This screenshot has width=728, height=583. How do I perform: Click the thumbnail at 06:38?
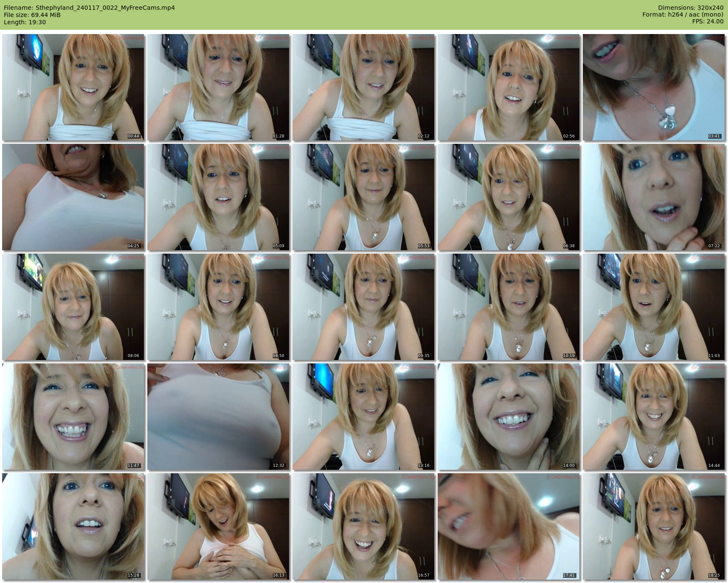pyautogui.click(x=508, y=197)
